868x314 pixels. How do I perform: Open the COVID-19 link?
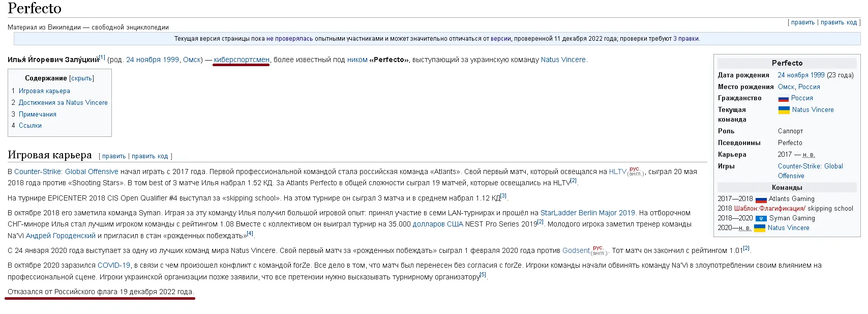(114, 266)
